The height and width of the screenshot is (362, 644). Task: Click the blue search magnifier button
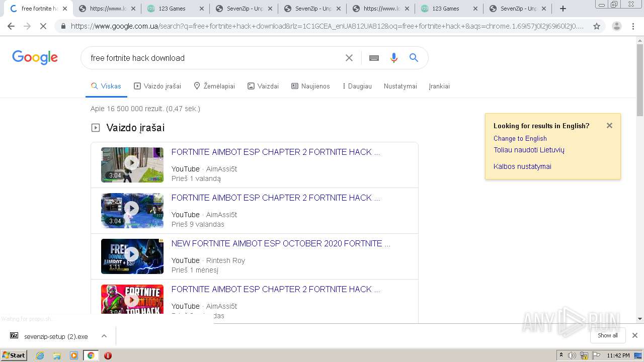coord(414,58)
